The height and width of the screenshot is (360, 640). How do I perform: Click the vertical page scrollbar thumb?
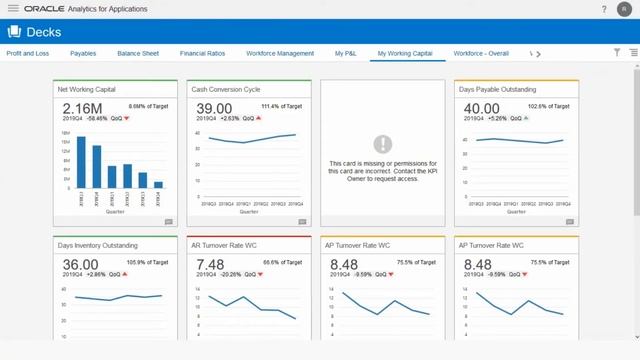pyautogui.click(x=637, y=142)
